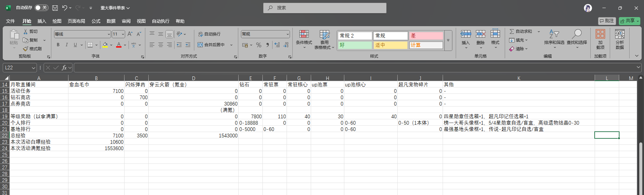Screen dimensions: 644x195
Task: Toggle Bold formatting
Action: point(58,45)
